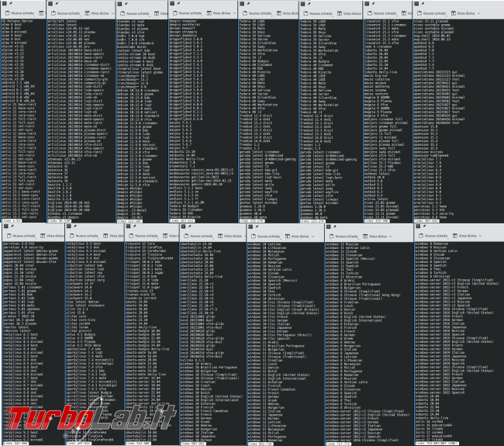Screen dimensions: 504x446
Task: Click terminal icon of the parrotsec list window
Action: pyautogui.click(x=5, y=226)
